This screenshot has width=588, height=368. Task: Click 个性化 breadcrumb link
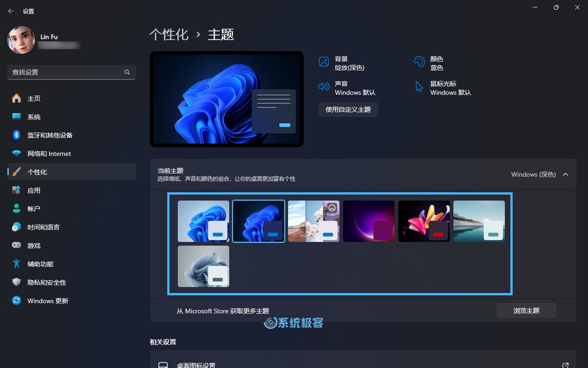coord(169,34)
